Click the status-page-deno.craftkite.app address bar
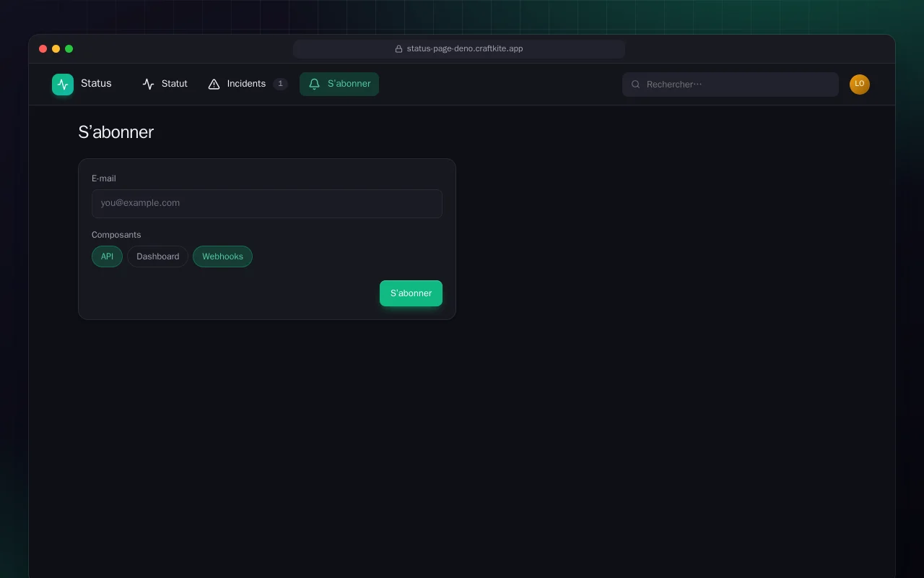The width and height of the screenshot is (924, 578). pyautogui.click(x=459, y=49)
